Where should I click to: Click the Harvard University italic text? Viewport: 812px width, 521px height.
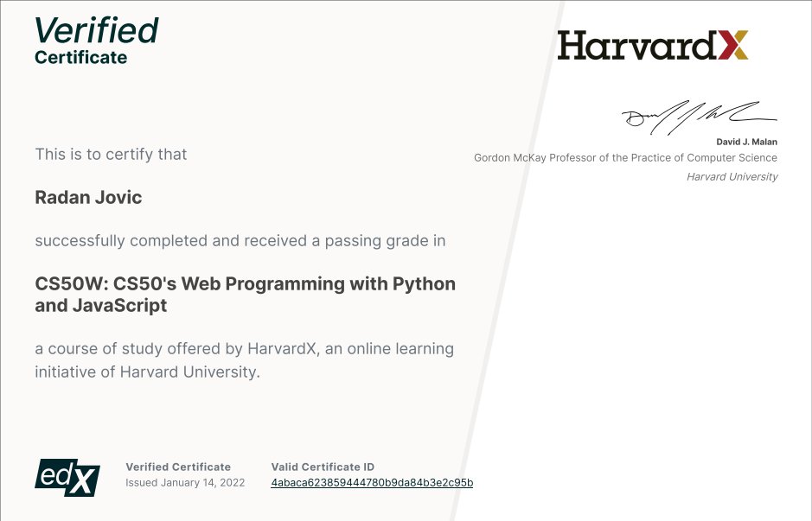(x=732, y=176)
